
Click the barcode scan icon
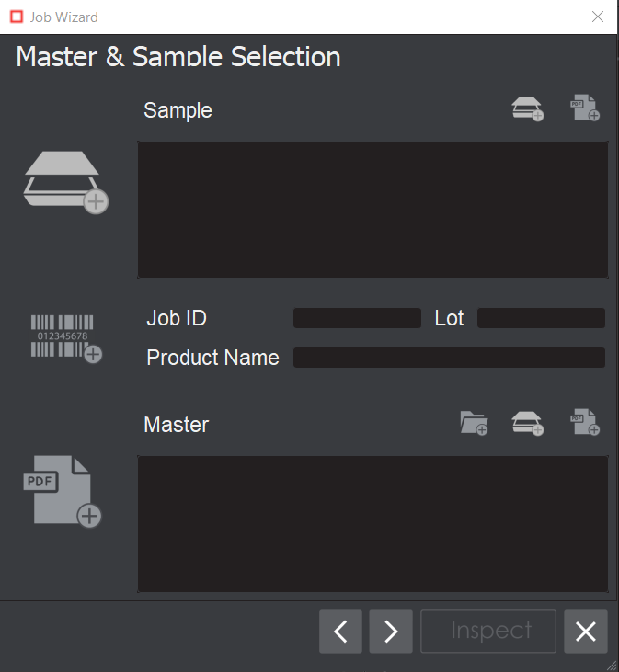point(64,337)
